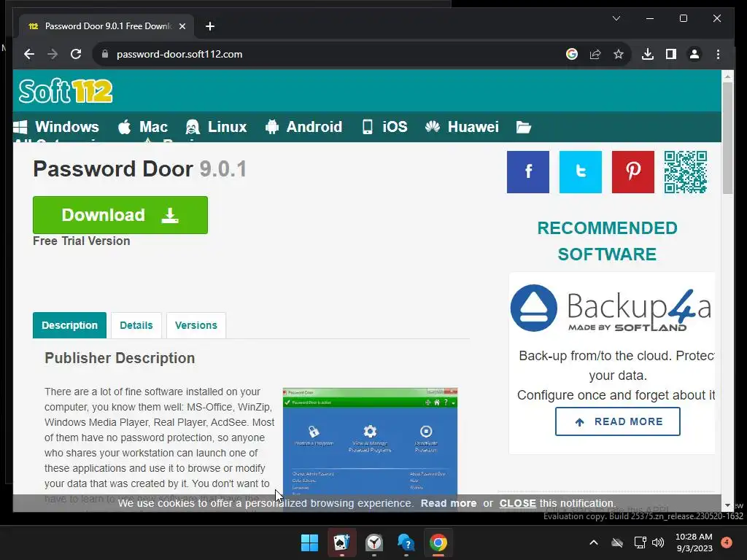
Task: Toggle the Chrome side panel icon
Action: coord(671,54)
